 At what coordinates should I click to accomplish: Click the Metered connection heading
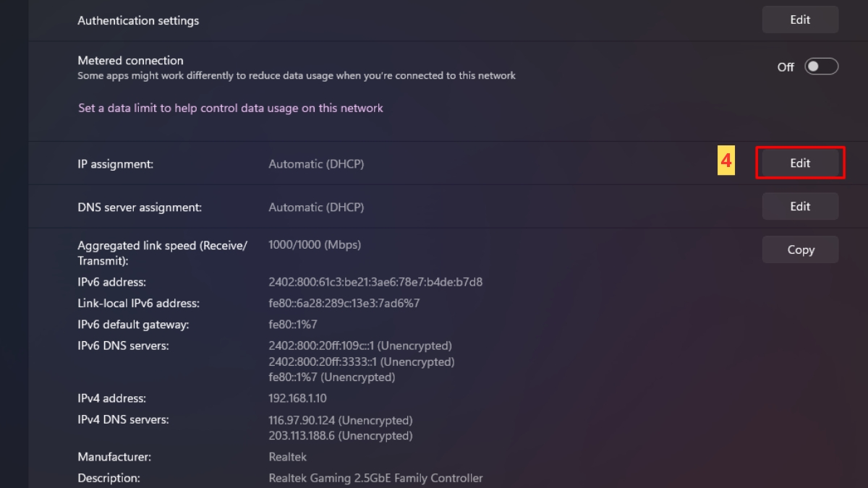(x=130, y=61)
